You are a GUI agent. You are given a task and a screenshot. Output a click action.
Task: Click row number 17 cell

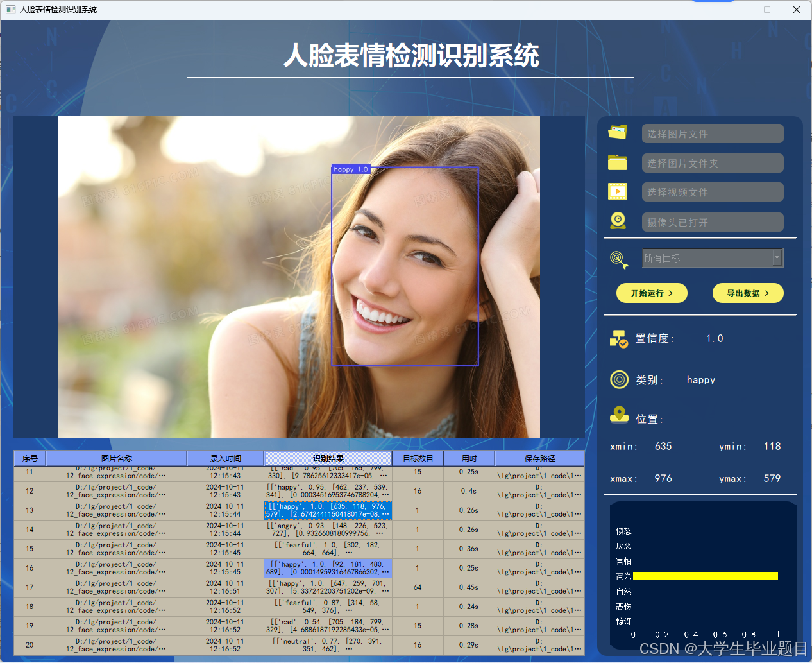30,587
